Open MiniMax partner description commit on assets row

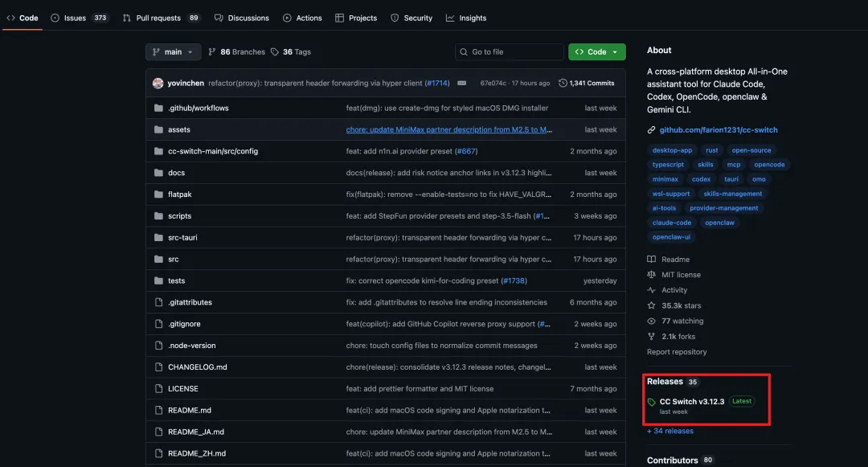[449, 129]
